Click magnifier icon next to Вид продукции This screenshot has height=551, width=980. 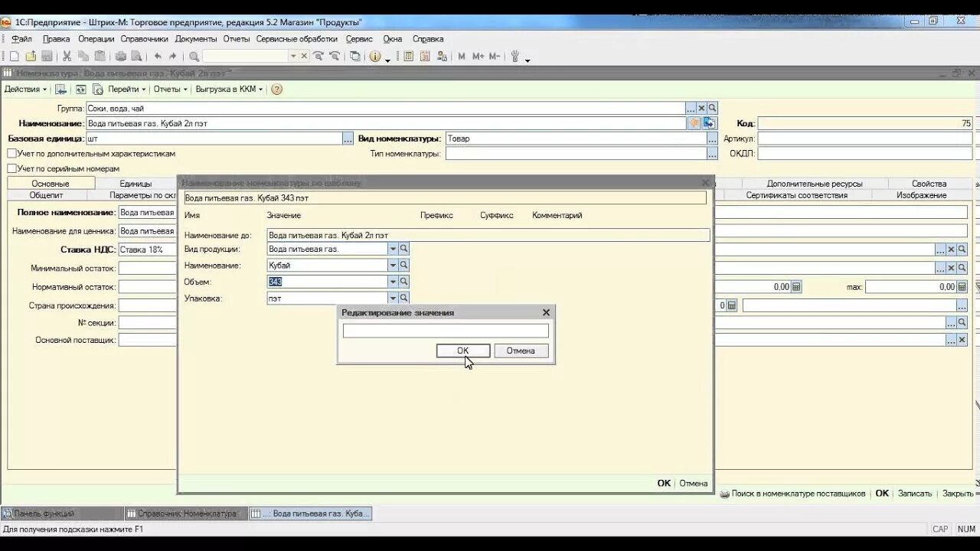point(403,249)
